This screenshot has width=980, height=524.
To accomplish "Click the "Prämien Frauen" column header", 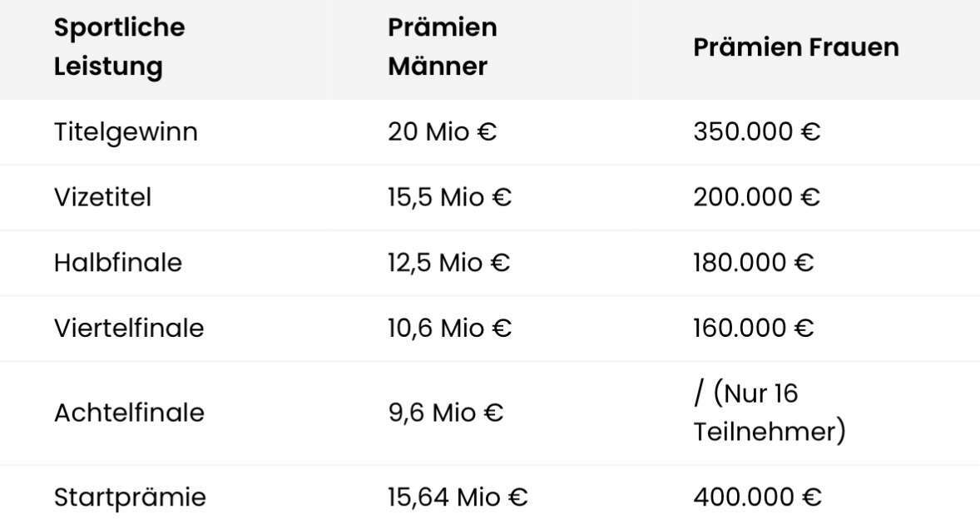I will [x=795, y=47].
